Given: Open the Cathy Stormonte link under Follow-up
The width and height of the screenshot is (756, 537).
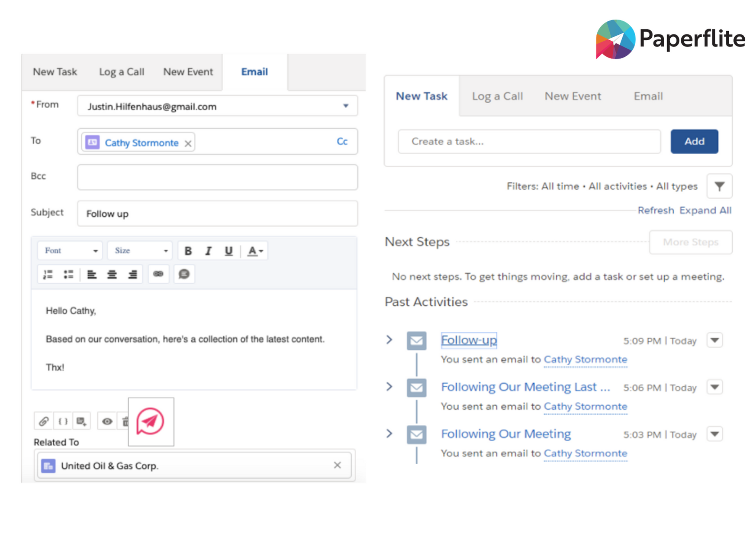Looking at the screenshot, I should click(585, 359).
